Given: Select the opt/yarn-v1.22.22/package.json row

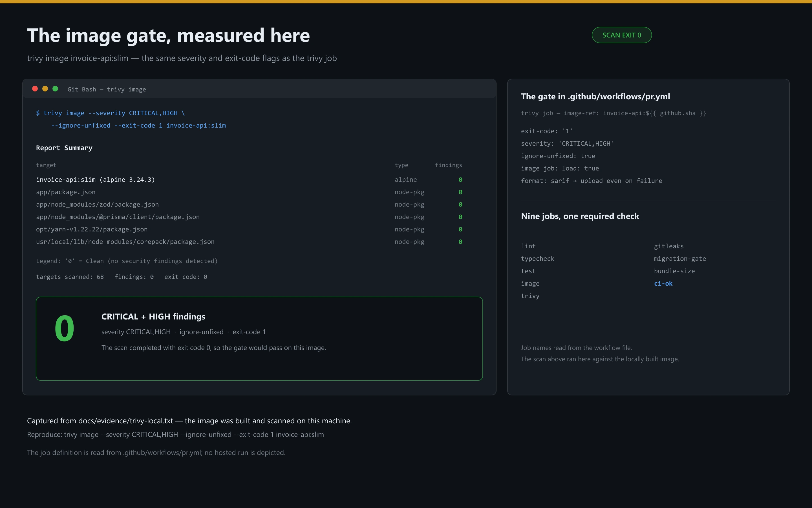Looking at the screenshot, I should (x=249, y=229).
